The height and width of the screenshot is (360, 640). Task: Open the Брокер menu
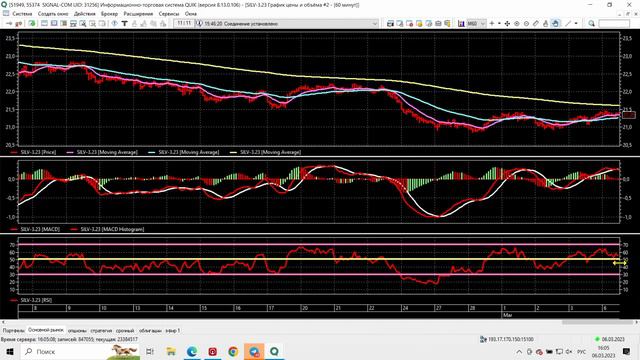pos(109,13)
